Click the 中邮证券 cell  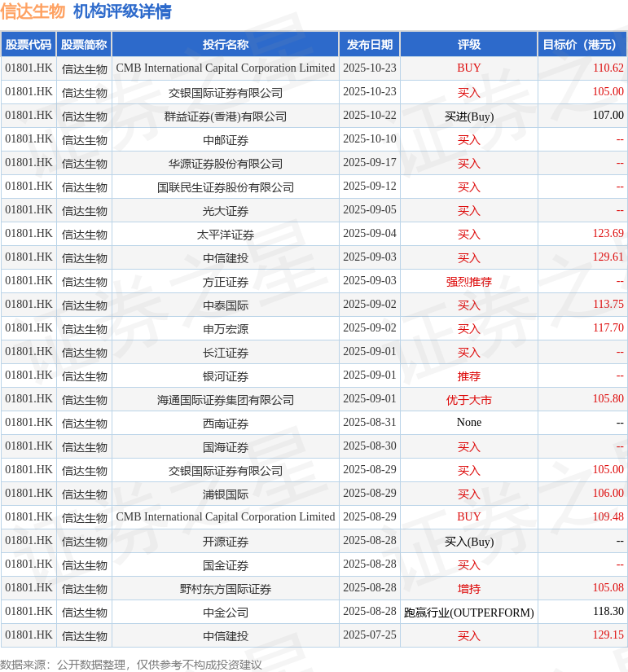226,140
